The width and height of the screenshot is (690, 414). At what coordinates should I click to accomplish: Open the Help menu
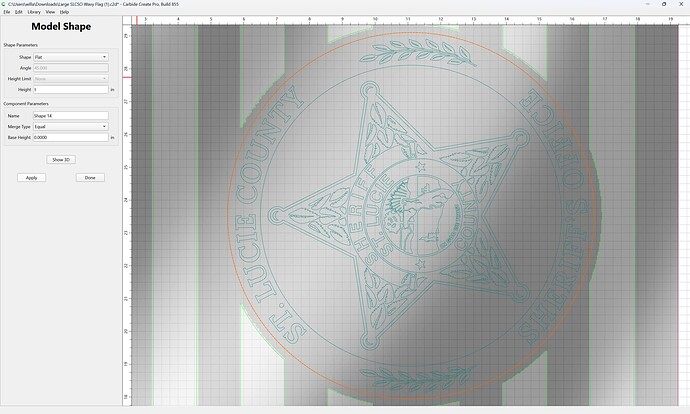[x=64, y=12]
